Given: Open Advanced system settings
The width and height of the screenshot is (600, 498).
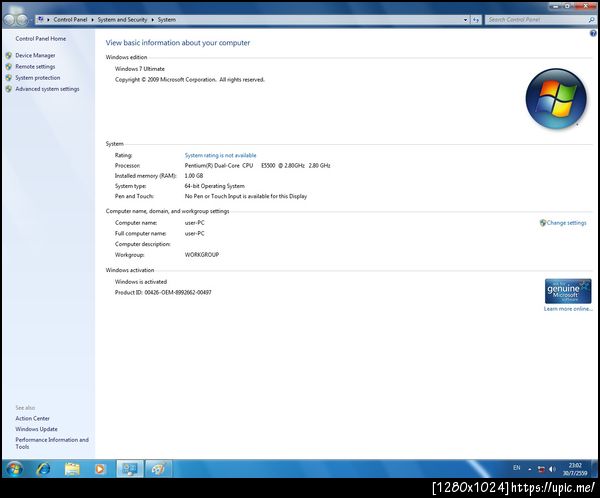Looking at the screenshot, I should pos(47,89).
